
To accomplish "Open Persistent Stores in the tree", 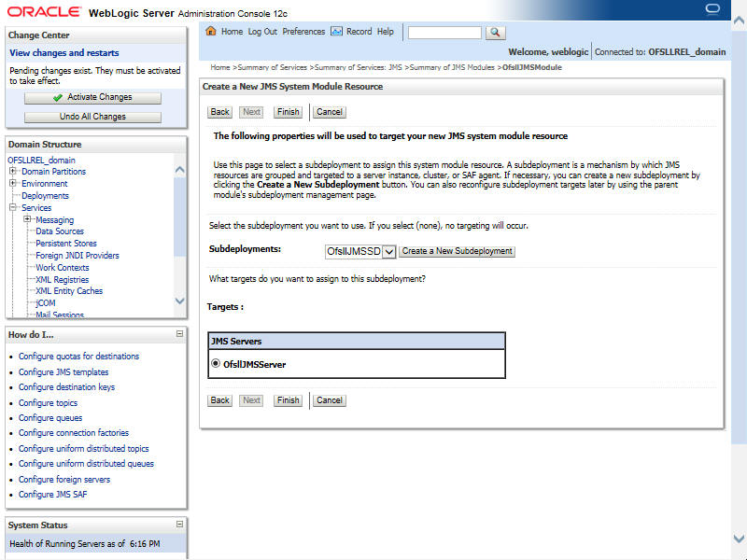I will pos(66,244).
